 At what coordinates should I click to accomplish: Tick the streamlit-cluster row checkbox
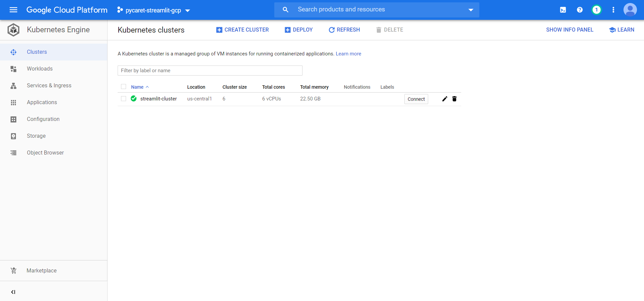pyautogui.click(x=124, y=99)
